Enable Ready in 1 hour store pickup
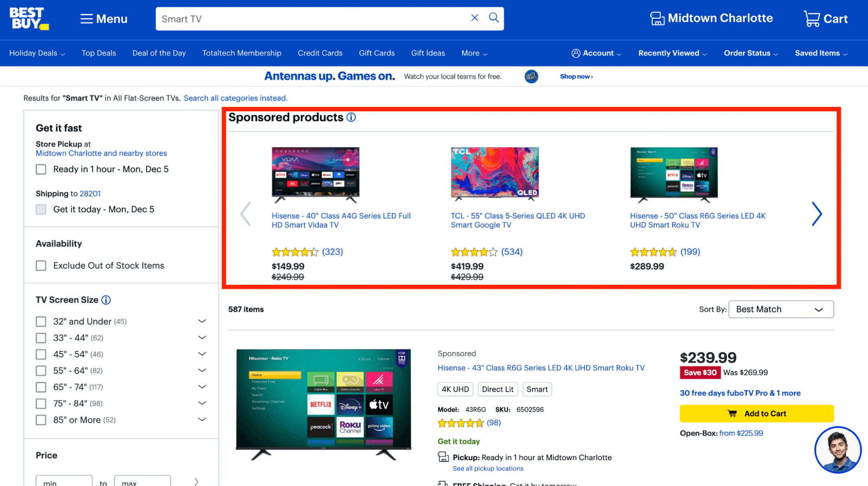The width and height of the screenshot is (868, 486). [41, 169]
